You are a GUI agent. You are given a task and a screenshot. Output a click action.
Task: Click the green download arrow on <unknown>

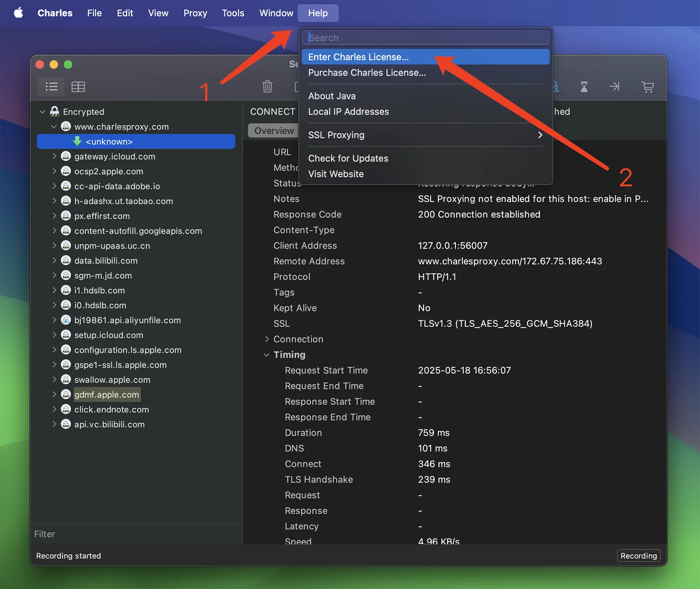[x=77, y=141]
